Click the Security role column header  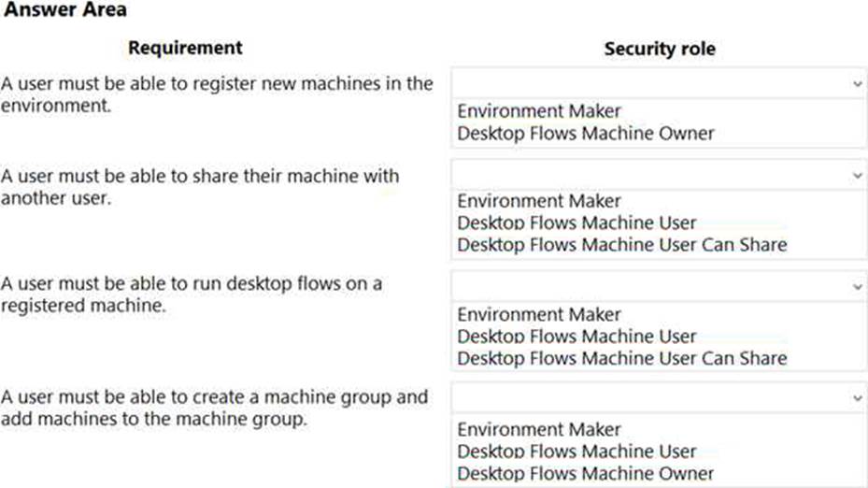click(660, 49)
